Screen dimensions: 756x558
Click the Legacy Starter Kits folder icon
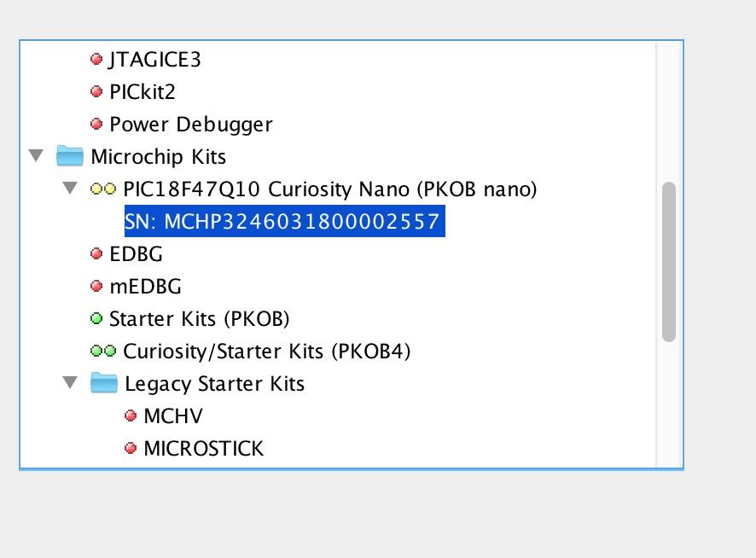103,383
